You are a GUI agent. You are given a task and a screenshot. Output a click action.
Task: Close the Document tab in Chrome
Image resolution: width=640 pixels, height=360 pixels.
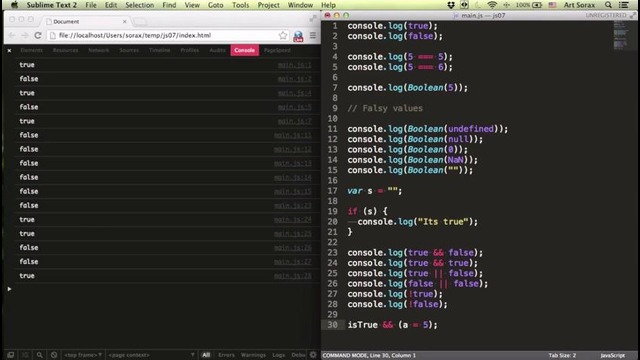pos(124,21)
